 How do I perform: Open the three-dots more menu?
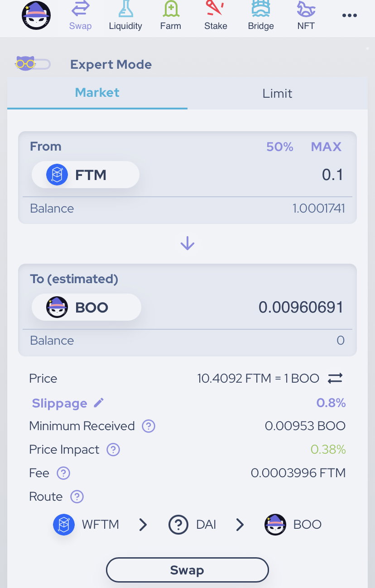[350, 15]
